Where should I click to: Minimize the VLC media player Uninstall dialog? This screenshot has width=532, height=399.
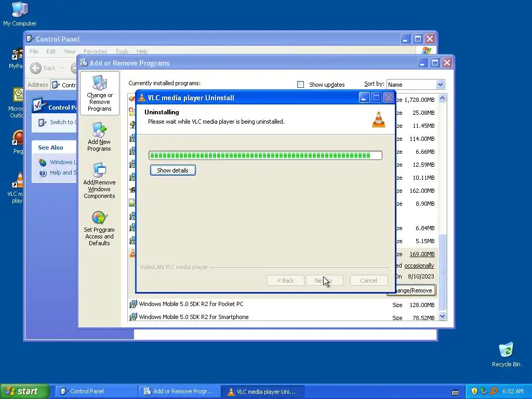point(364,98)
